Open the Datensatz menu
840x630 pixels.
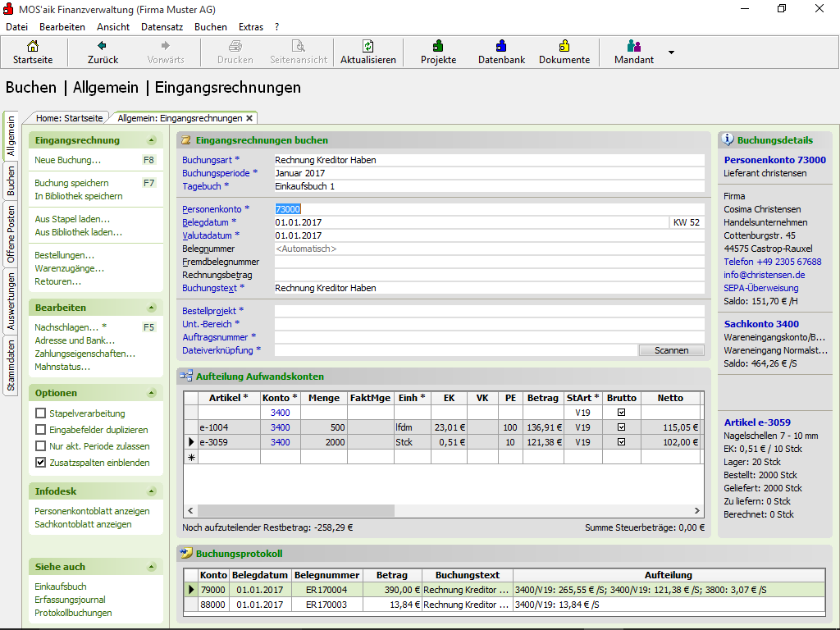pos(162,27)
